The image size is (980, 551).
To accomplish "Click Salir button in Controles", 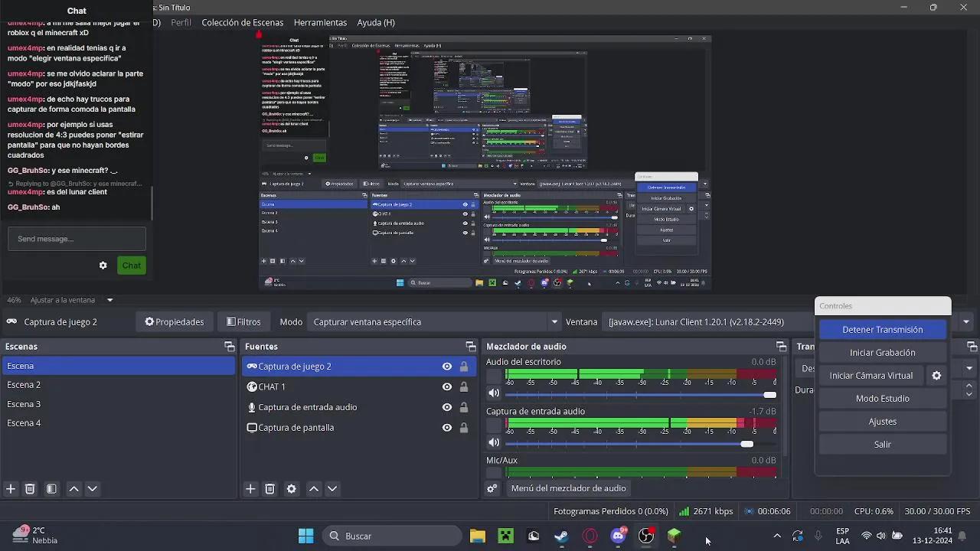I will point(882,445).
